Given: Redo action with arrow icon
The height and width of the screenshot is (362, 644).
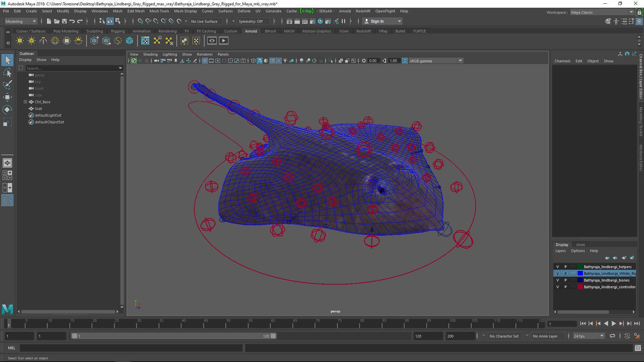Looking at the screenshot, I should (x=80, y=21).
